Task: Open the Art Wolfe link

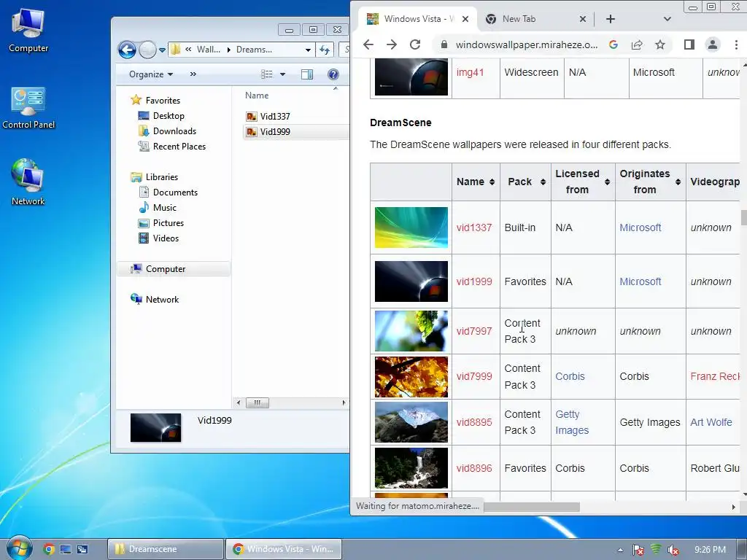Action: (711, 422)
